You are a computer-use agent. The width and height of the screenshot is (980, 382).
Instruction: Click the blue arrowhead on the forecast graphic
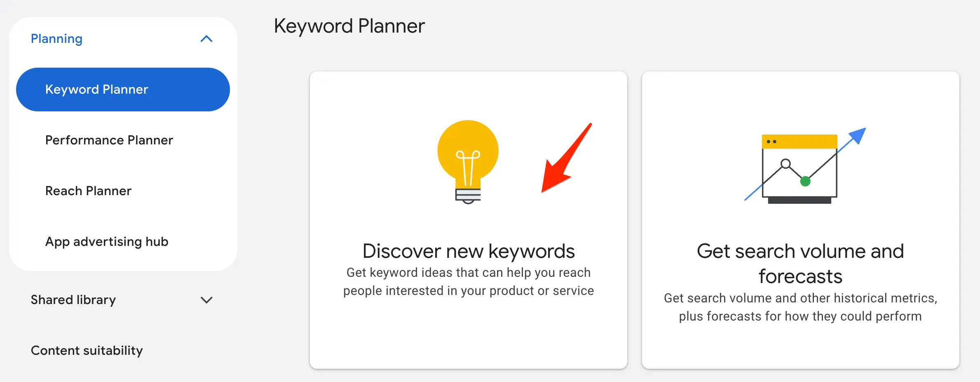point(858,136)
